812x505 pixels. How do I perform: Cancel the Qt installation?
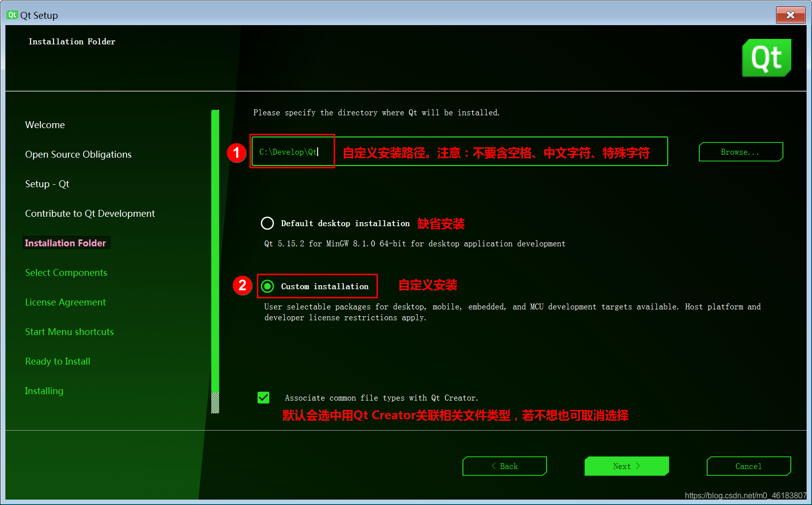click(x=748, y=466)
